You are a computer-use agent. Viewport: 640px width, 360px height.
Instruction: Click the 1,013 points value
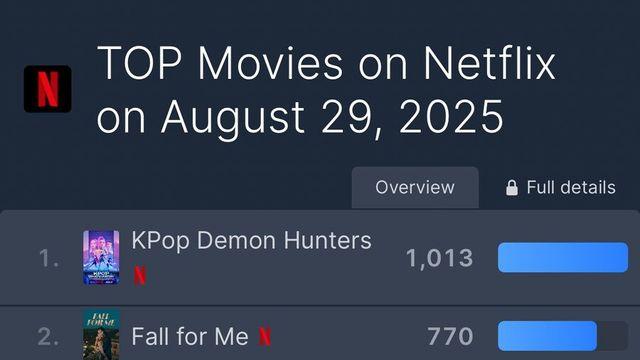pos(440,258)
